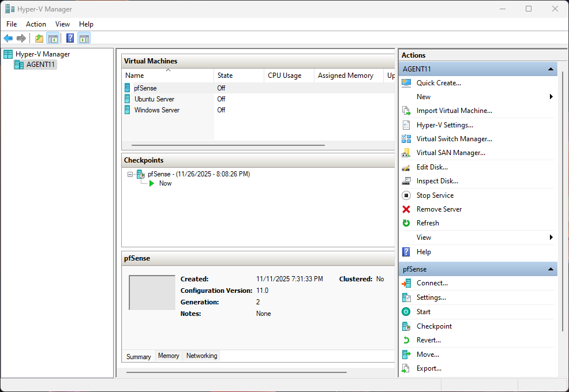Click Hyper-V Settings action link
The height and width of the screenshot is (392, 569).
(444, 125)
